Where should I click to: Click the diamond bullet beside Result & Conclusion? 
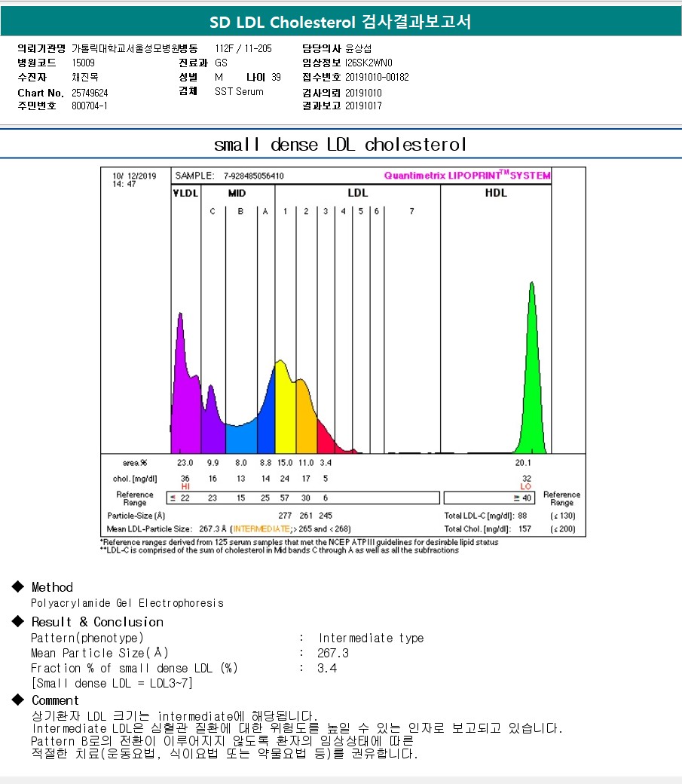point(18,622)
